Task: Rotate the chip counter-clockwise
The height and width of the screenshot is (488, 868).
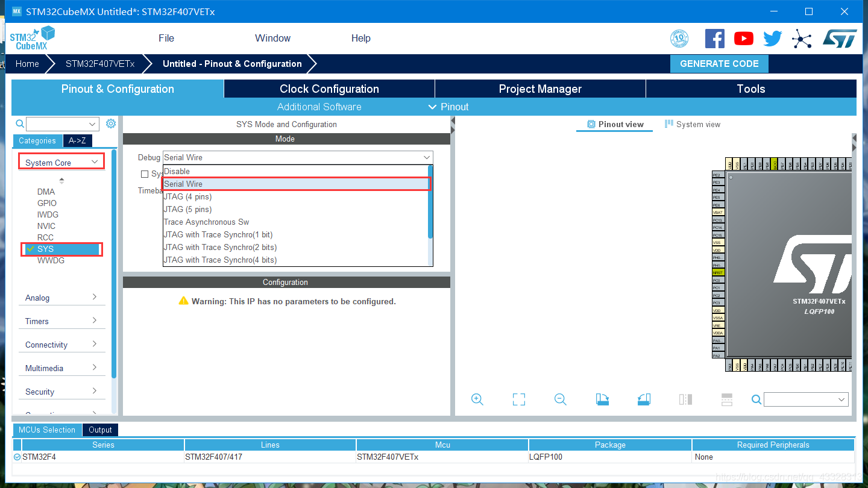Action: coord(644,399)
